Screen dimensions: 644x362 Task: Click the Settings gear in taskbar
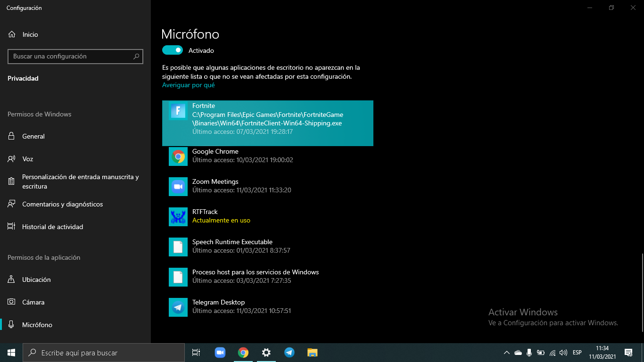(266, 353)
